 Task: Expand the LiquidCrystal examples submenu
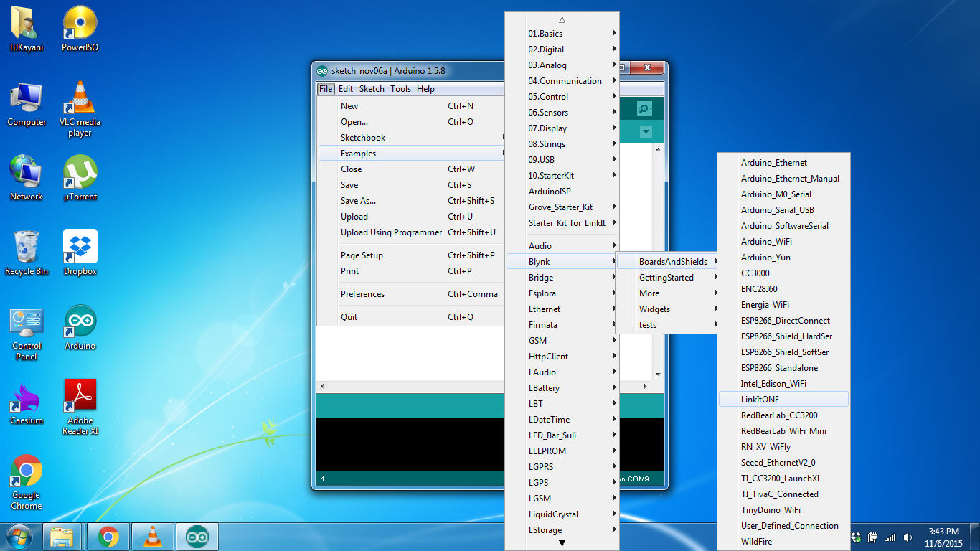point(562,514)
